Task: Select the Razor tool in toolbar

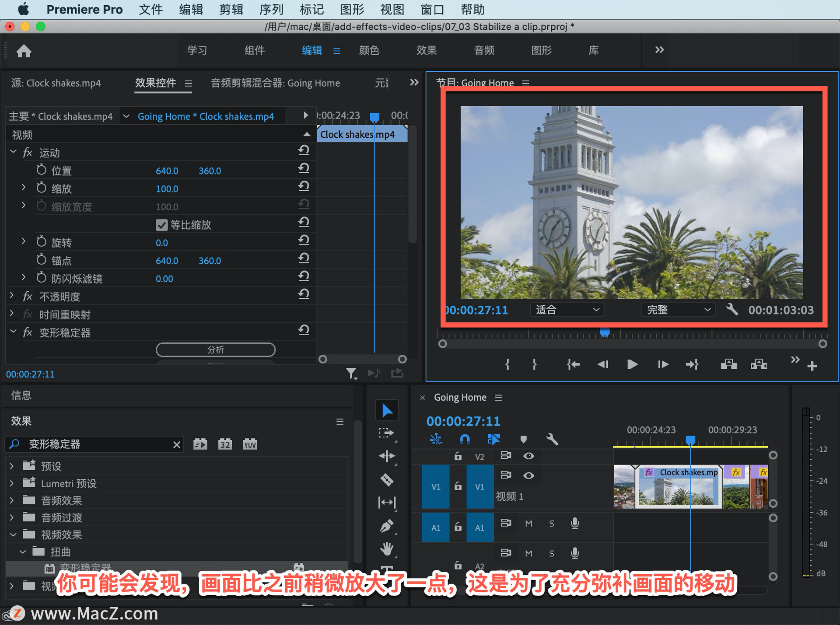Action: click(x=387, y=480)
